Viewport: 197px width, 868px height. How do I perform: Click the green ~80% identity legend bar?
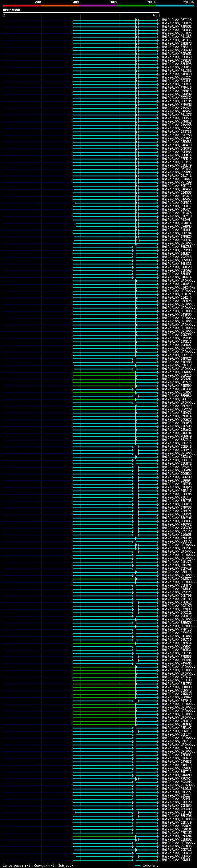[x=137, y=6]
